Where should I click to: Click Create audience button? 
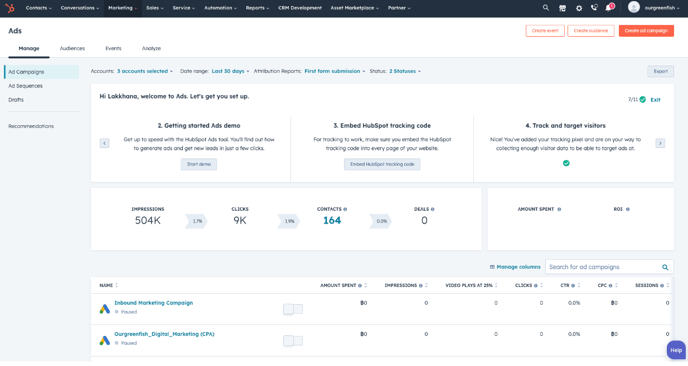591,31
